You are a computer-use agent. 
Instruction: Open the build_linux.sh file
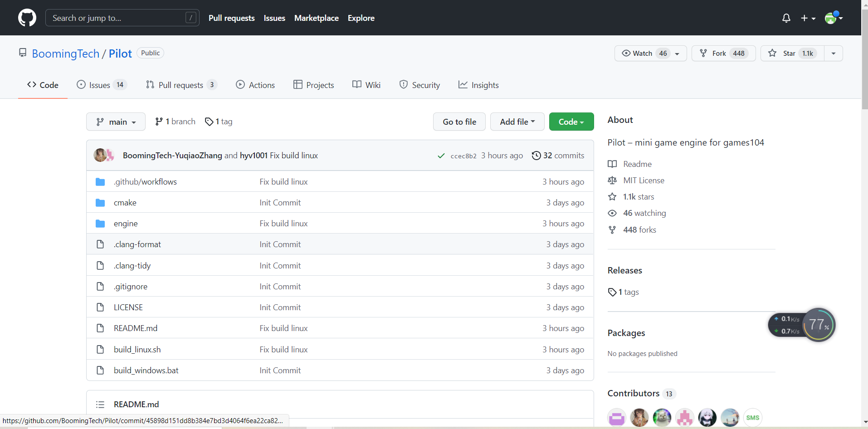(137, 350)
